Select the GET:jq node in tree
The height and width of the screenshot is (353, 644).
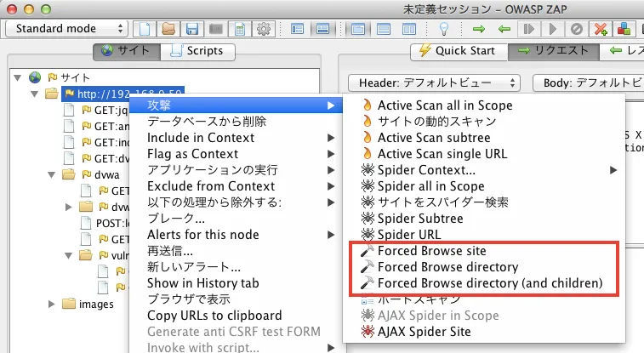click(96, 111)
